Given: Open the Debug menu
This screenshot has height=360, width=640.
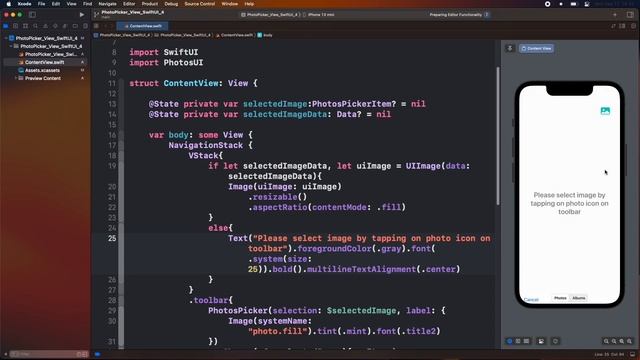Looking at the screenshot, I should (x=171, y=4).
